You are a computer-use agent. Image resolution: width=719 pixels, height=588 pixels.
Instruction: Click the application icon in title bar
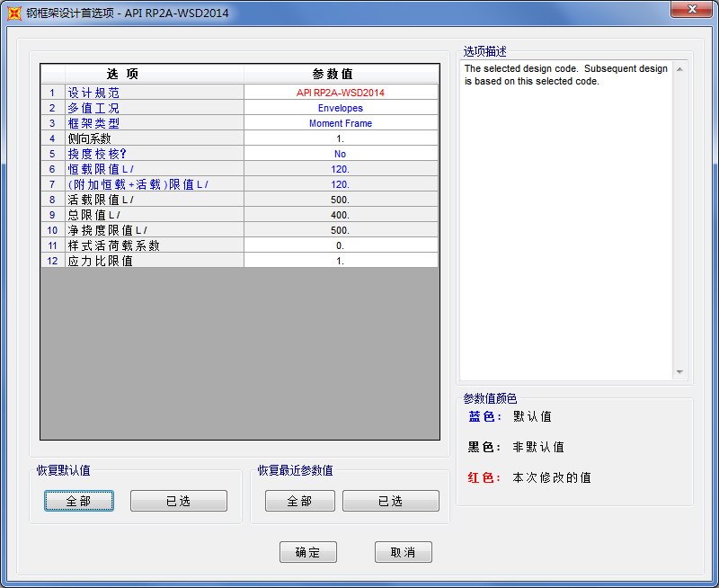point(13,13)
